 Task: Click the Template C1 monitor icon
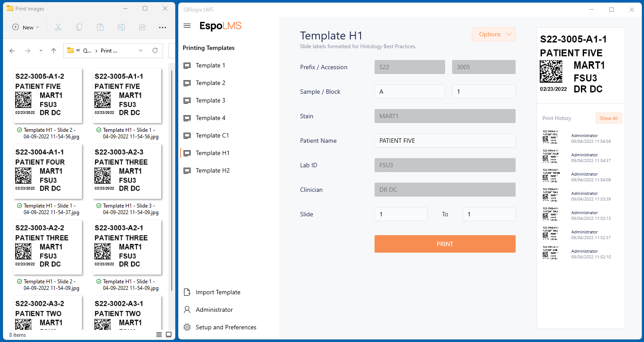coord(187,135)
